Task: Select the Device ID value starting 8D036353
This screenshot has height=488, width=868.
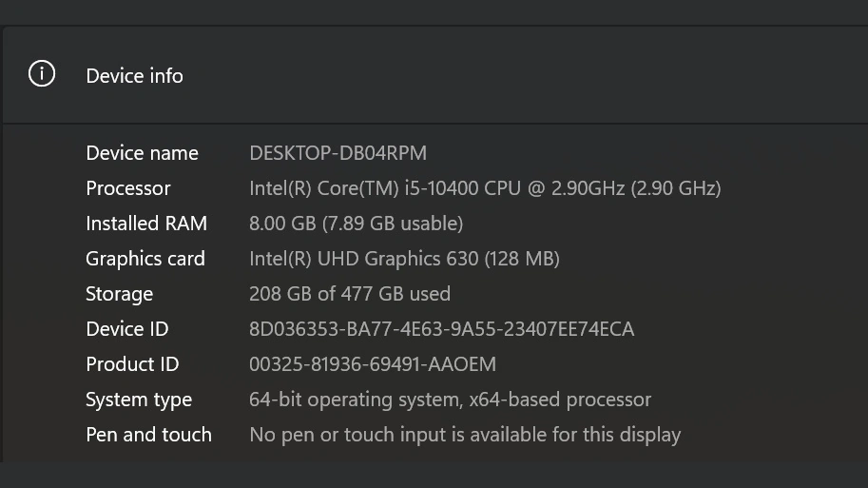Action: (x=441, y=329)
